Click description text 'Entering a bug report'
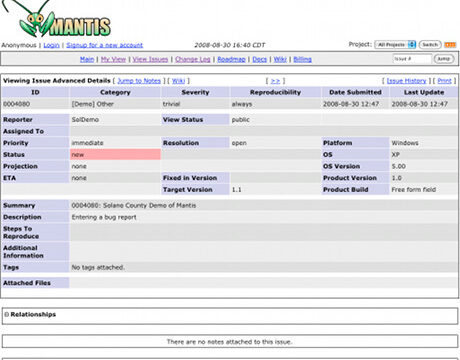 point(104,217)
